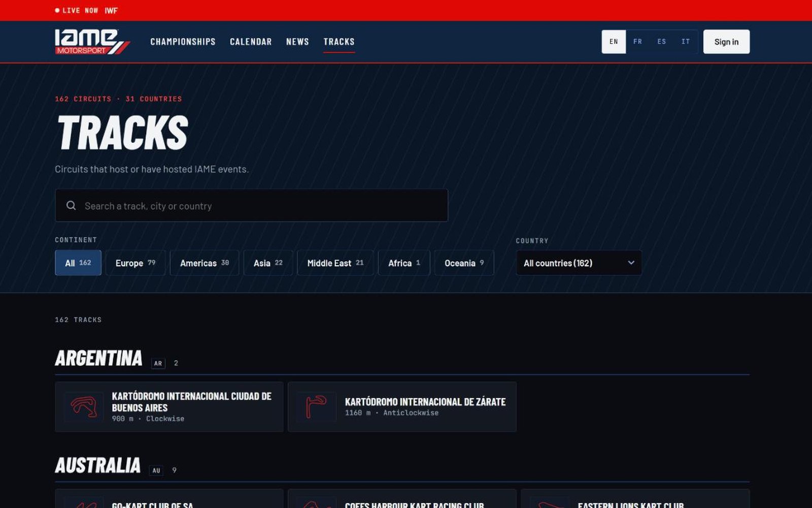
Task: Filter tracks by Oceania
Action: tap(464, 263)
